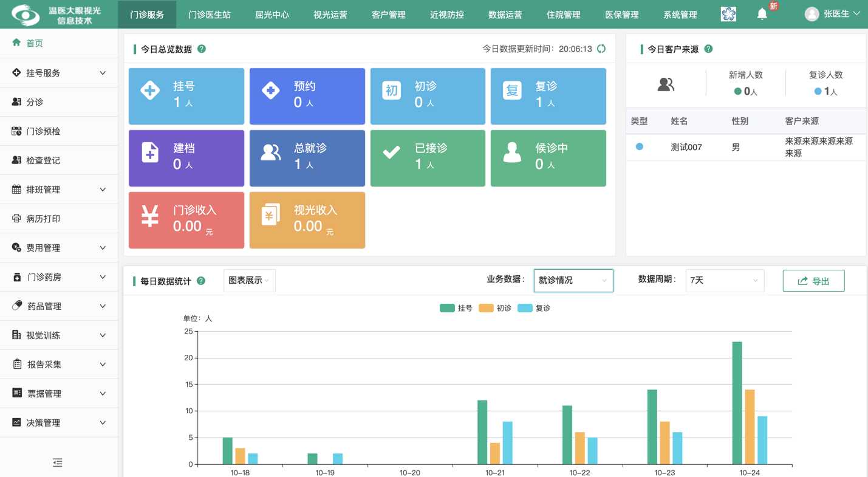Click the blue flower logo icon in header

click(x=728, y=14)
